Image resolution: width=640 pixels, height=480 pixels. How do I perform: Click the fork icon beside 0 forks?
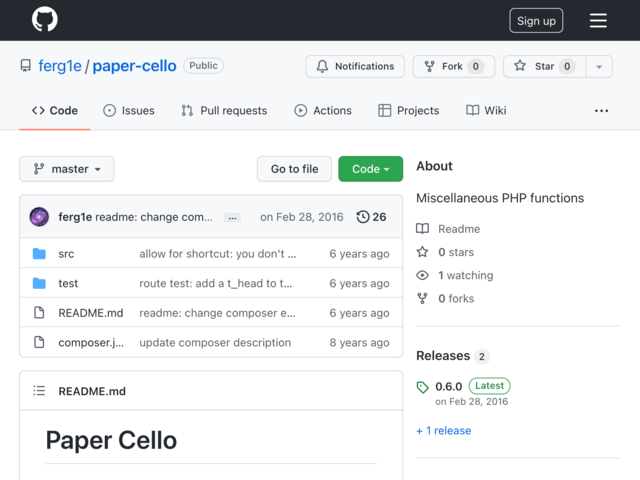pyautogui.click(x=422, y=298)
